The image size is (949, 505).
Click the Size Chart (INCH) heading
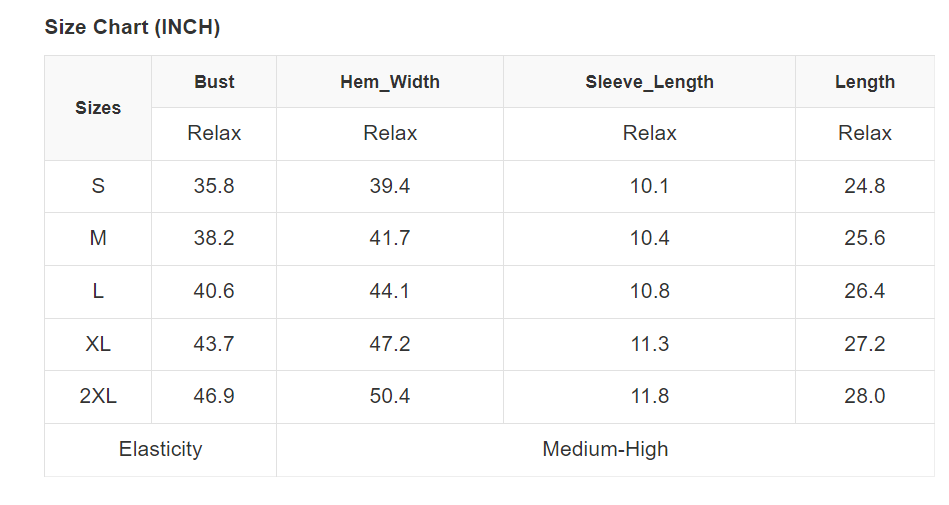(x=132, y=27)
